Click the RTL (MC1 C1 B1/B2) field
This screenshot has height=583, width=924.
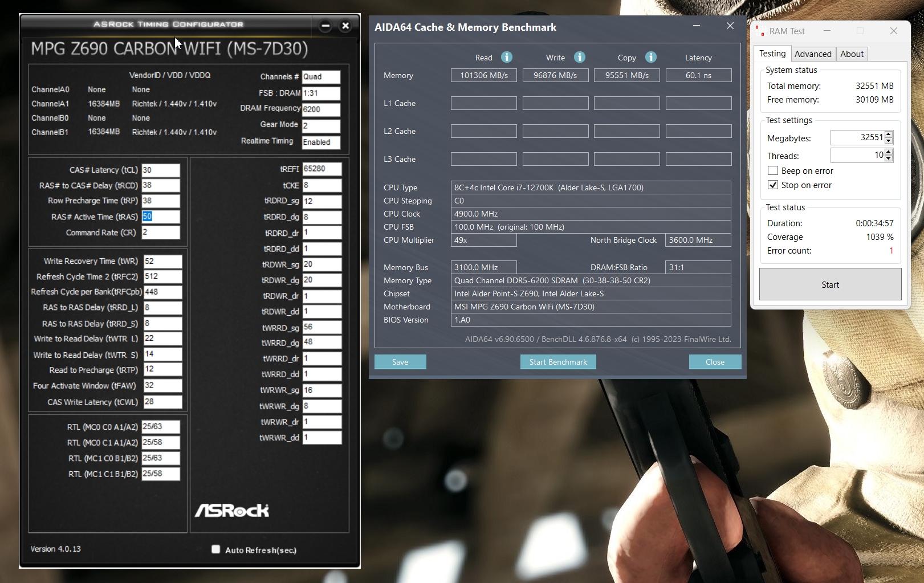(x=161, y=474)
